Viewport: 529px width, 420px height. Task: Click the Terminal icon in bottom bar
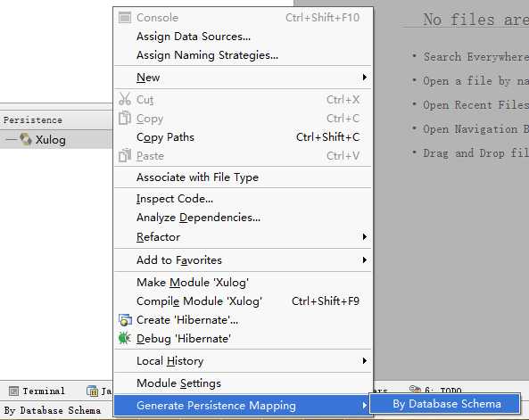coord(13,391)
